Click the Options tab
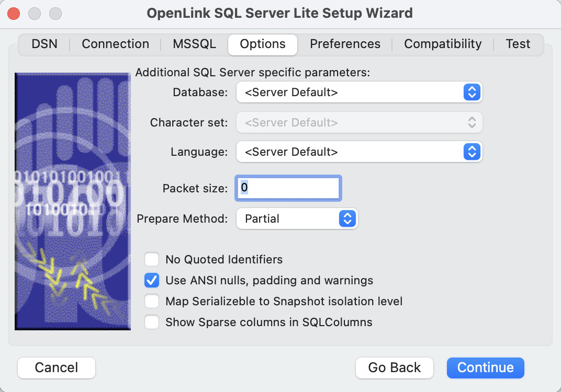The width and height of the screenshot is (561, 392). click(x=263, y=44)
